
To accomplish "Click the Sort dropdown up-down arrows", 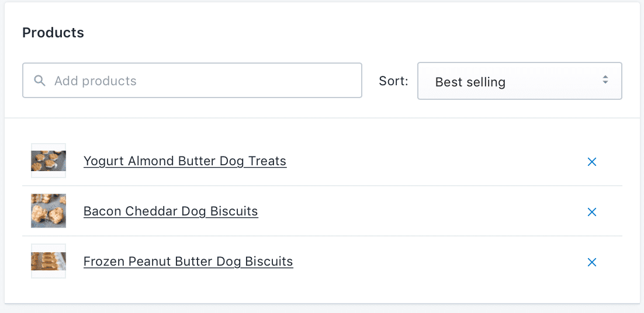I will pos(605,80).
